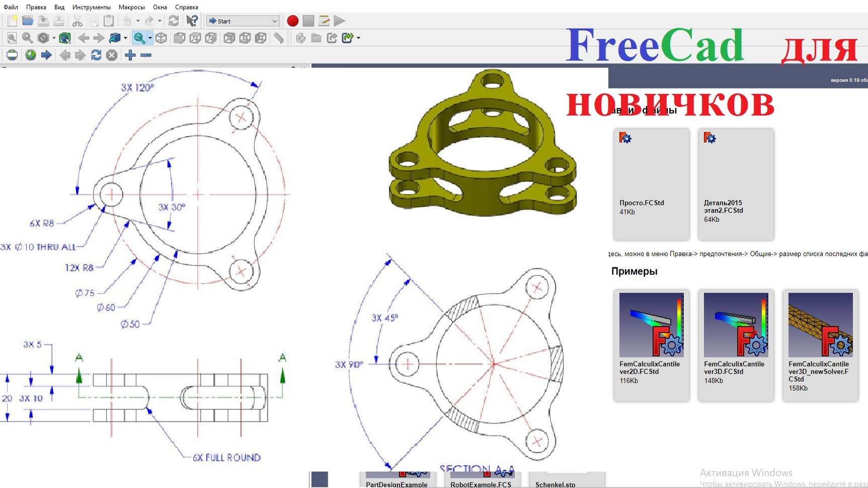Viewport: 868px width, 488px height.
Task: Click the Go to linked object icon
Action: pyautogui.click(x=115, y=38)
